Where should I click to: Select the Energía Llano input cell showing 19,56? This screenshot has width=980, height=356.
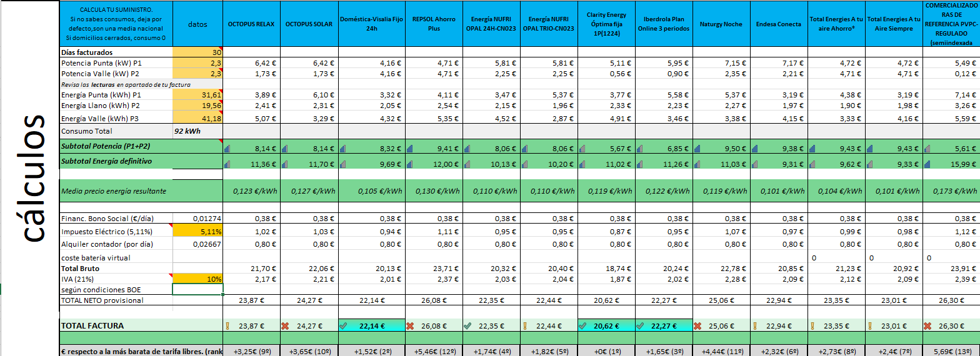pos(197,106)
